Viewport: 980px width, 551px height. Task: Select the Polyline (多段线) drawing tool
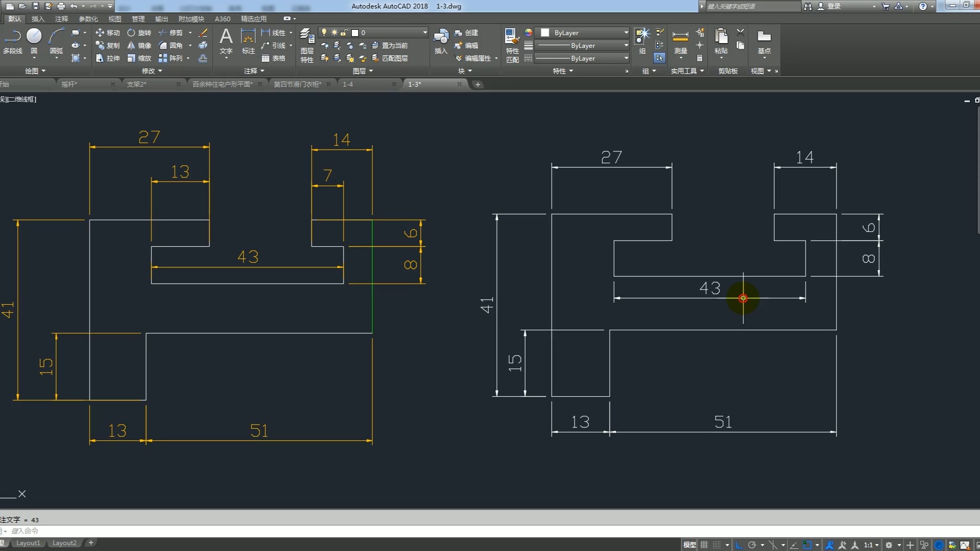[x=13, y=41]
